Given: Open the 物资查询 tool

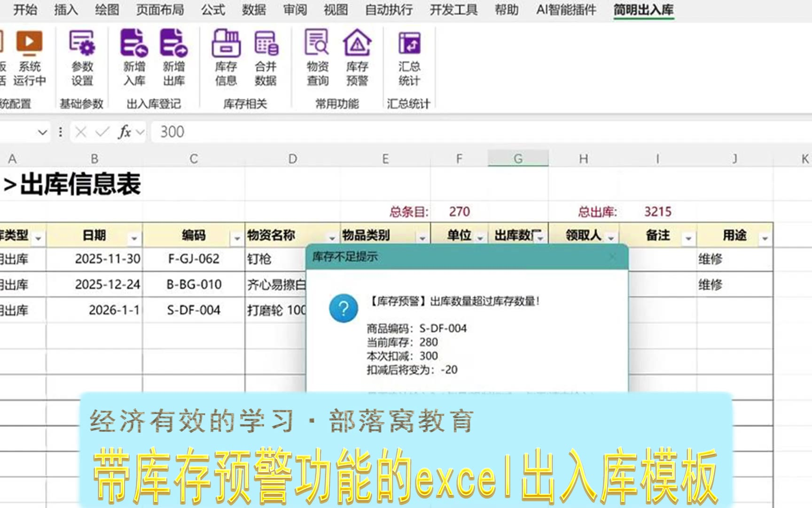Looking at the screenshot, I should click(x=318, y=57).
